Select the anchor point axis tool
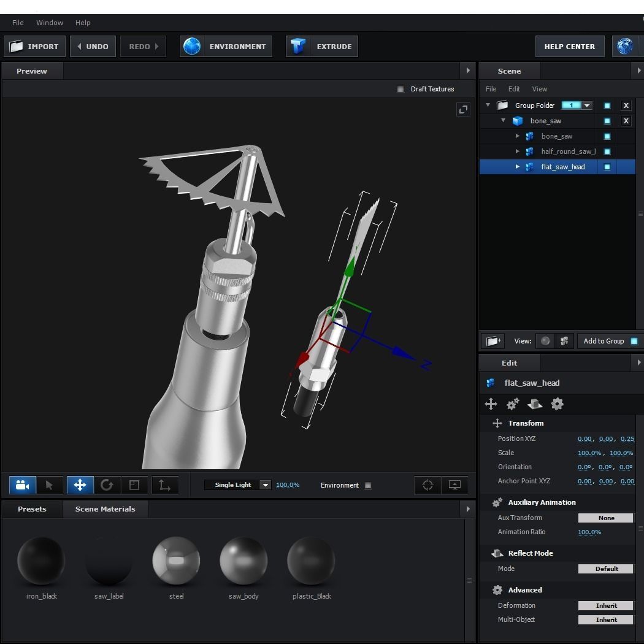644x644 pixels. coord(165,485)
